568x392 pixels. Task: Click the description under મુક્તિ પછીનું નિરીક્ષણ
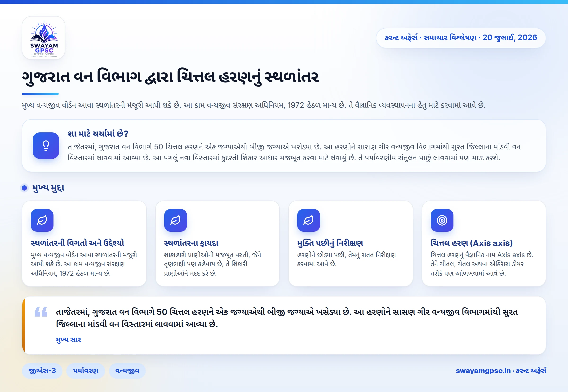(x=347, y=259)
